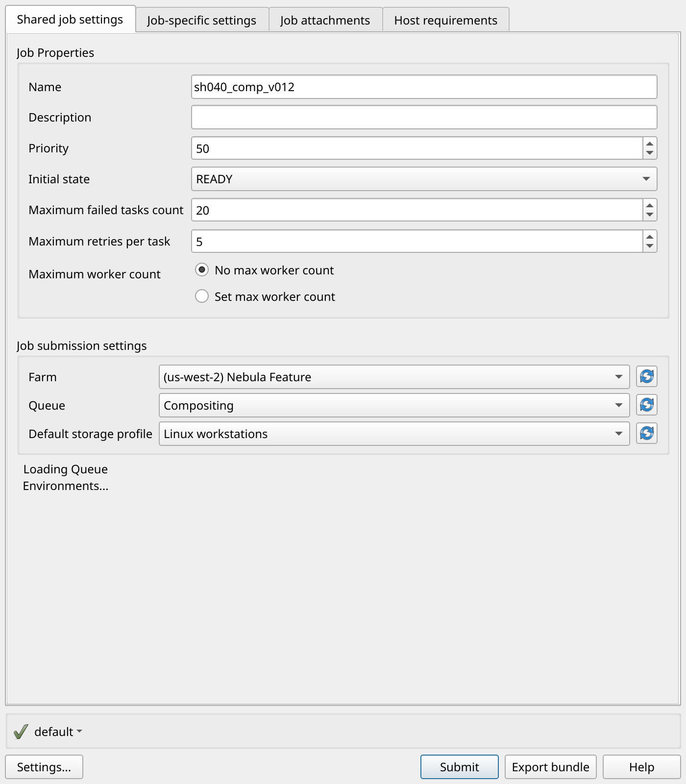Decrease Maximum failed tasks count
Image resolution: width=686 pixels, height=784 pixels.
[650, 215]
